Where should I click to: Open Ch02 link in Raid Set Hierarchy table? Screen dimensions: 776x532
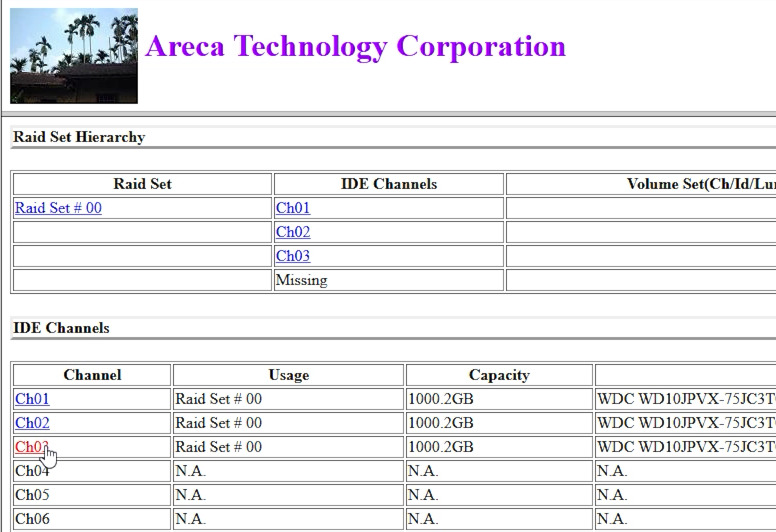(293, 232)
